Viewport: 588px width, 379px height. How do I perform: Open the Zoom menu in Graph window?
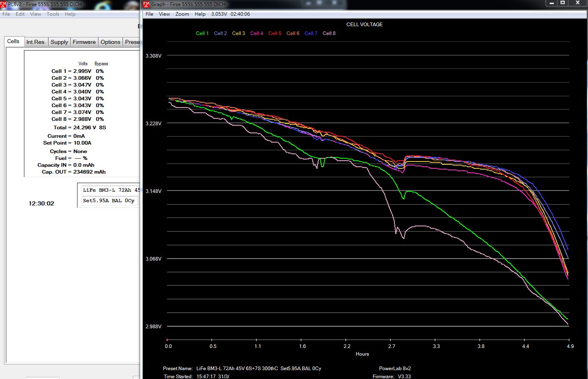tap(182, 14)
